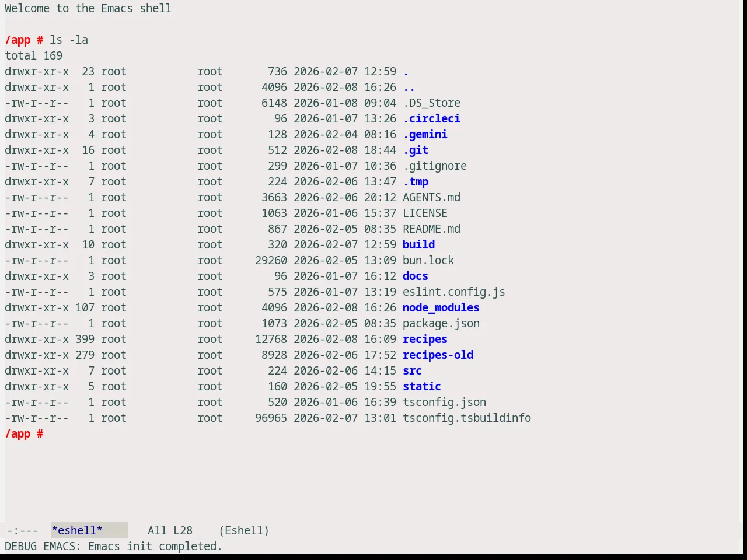Click the package.json file name

click(x=441, y=323)
